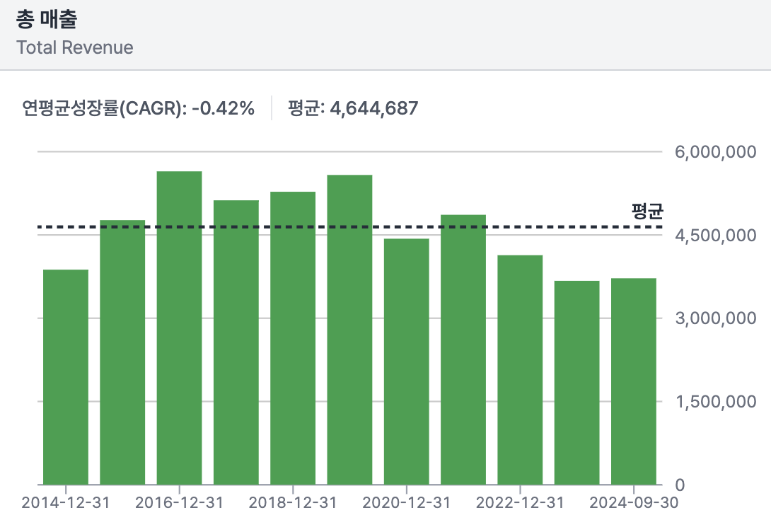Click the 평균 label above the dashed line
Viewport: 771px width, 532px height.
pos(647,211)
